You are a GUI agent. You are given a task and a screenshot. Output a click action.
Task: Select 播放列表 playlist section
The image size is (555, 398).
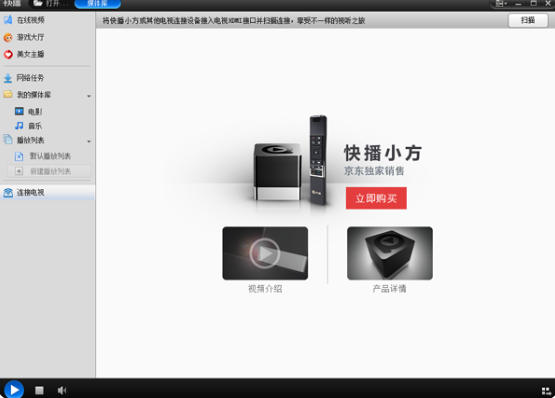(x=24, y=140)
